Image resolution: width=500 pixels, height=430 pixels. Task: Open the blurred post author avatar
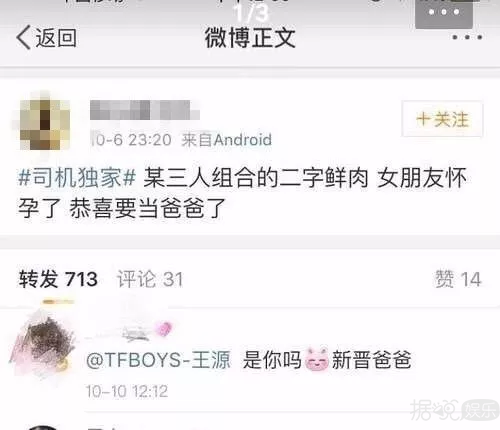[x=45, y=124]
